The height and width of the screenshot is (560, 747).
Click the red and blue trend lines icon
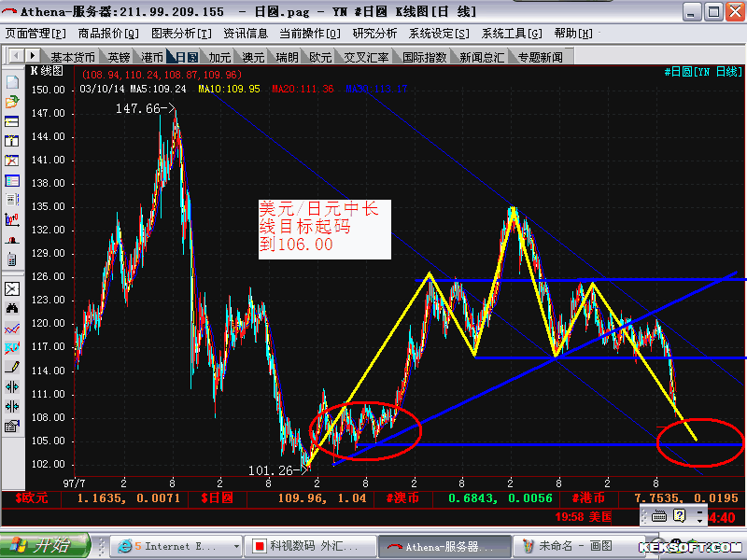click(12, 329)
